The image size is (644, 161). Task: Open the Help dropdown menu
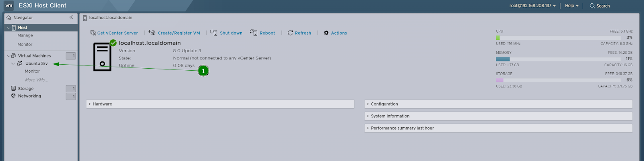(x=572, y=6)
